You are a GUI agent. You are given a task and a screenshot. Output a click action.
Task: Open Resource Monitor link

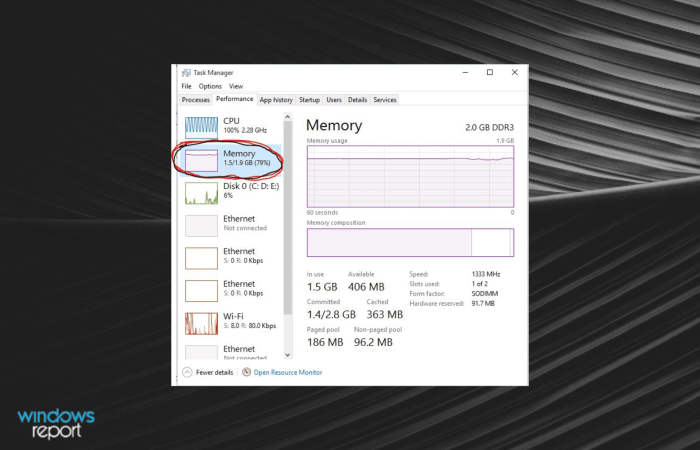point(288,372)
